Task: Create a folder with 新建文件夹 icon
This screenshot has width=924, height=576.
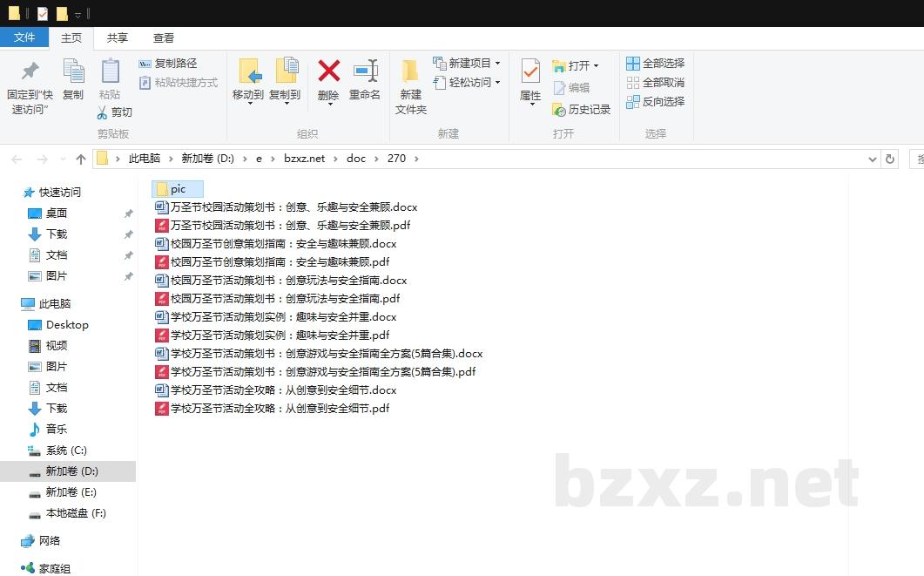Action: 408,85
